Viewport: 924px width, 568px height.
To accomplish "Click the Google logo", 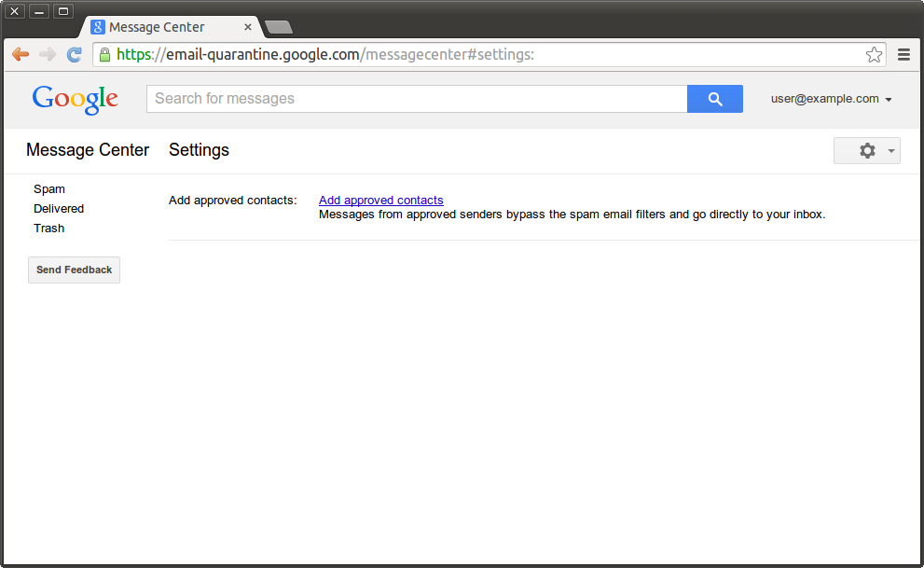I will tap(76, 100).
